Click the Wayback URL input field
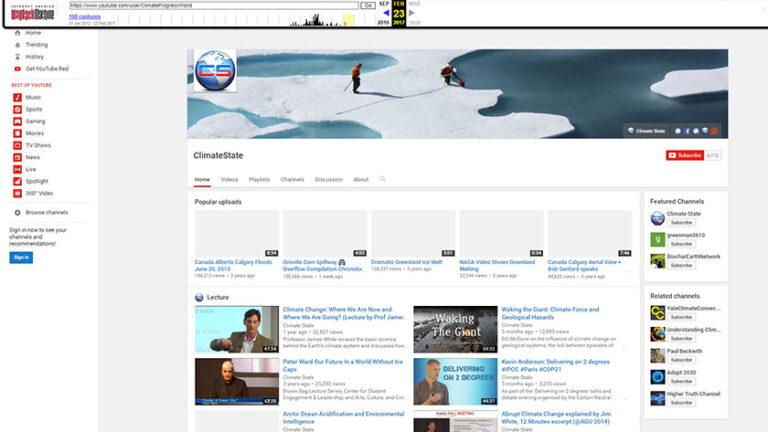 (x=200, y=5)
